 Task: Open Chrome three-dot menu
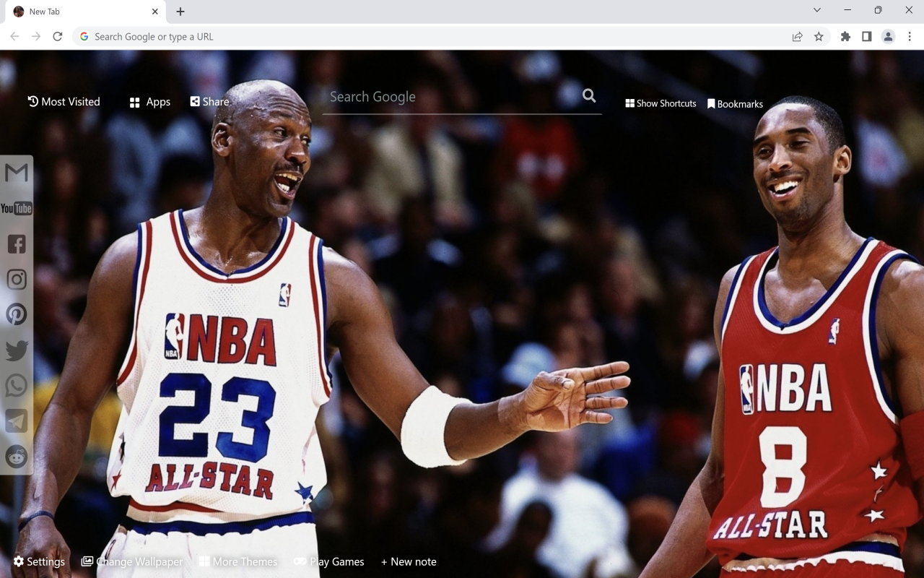click(x=910, y=37)
